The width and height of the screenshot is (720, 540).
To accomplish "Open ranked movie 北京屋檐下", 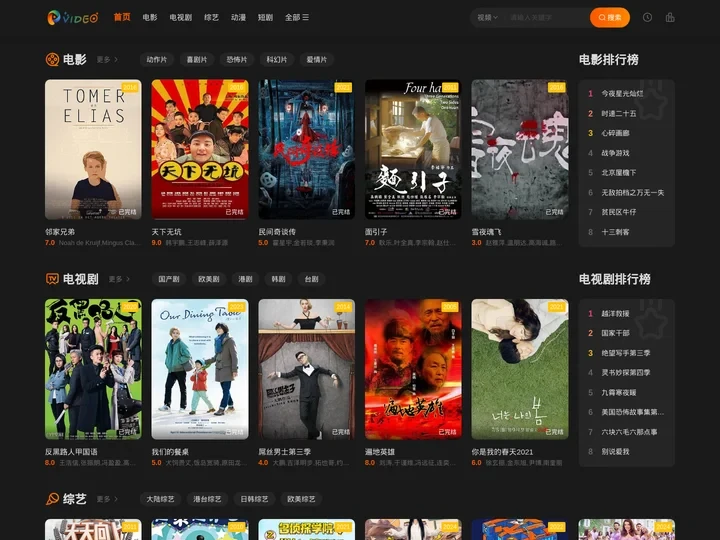I will coord(619,173).
